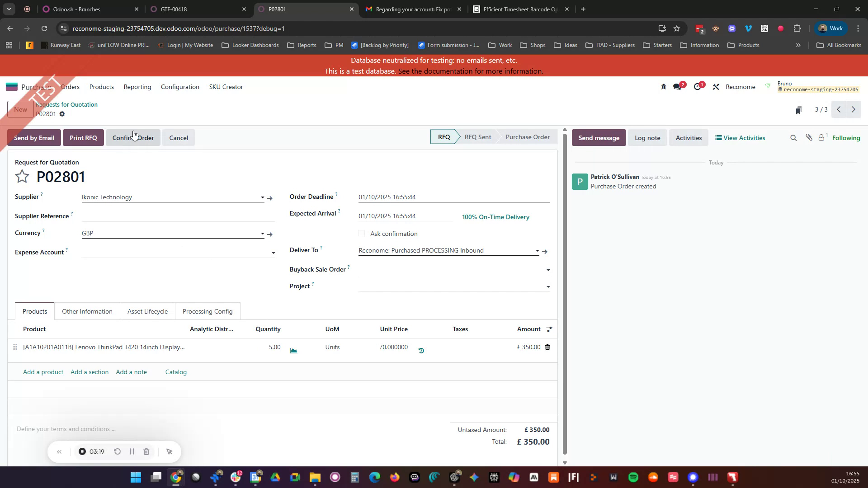Pause the screen recording at 03:19

coord(132,451)
